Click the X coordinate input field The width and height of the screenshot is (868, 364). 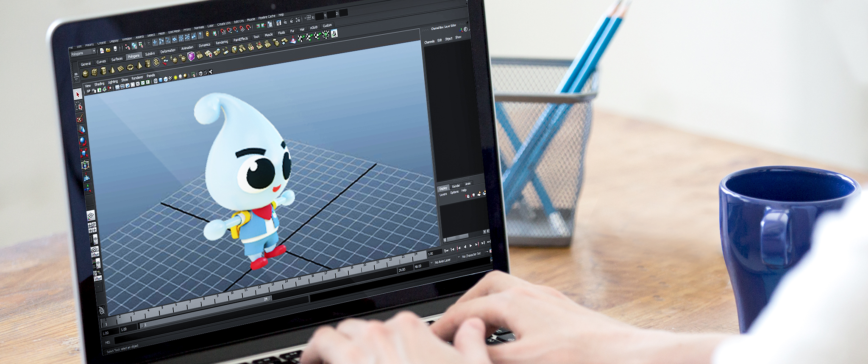[320, 16]
